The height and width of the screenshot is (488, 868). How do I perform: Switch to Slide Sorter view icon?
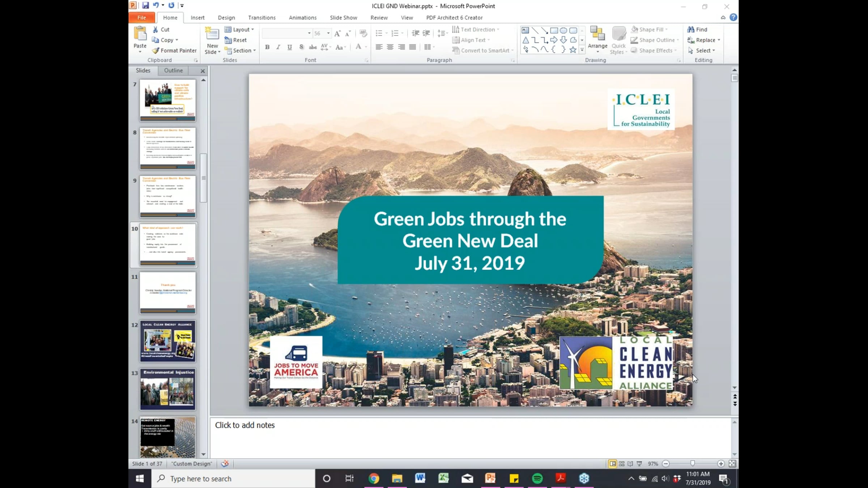tap(622, 464)
